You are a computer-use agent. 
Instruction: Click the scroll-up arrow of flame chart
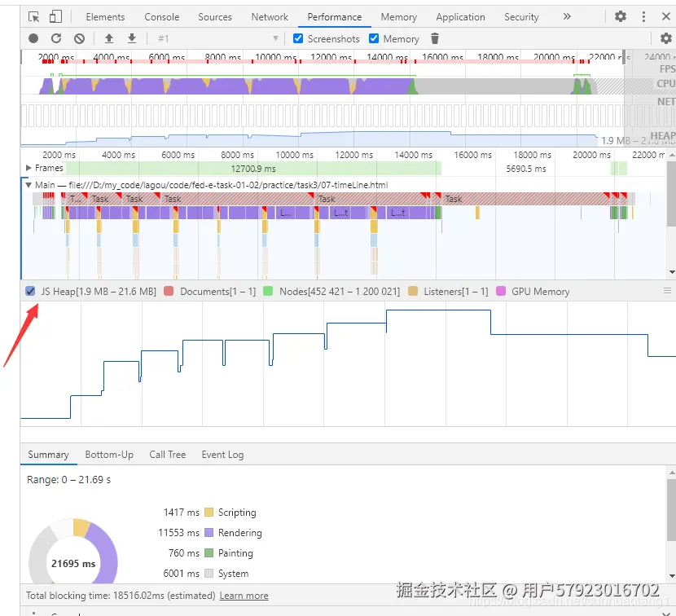tap(672, 155)
